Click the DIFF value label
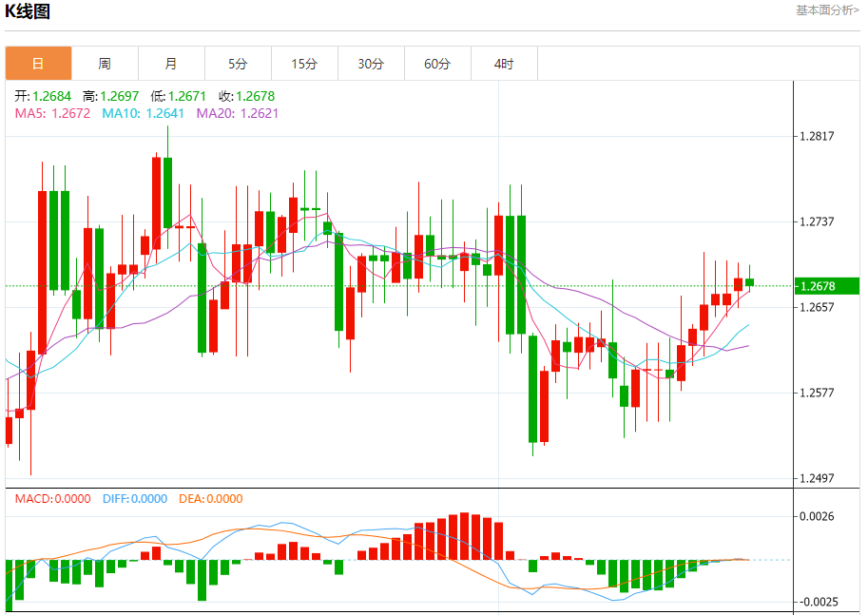868x615 pixels. pyautogui.click(x=134, y=499)
